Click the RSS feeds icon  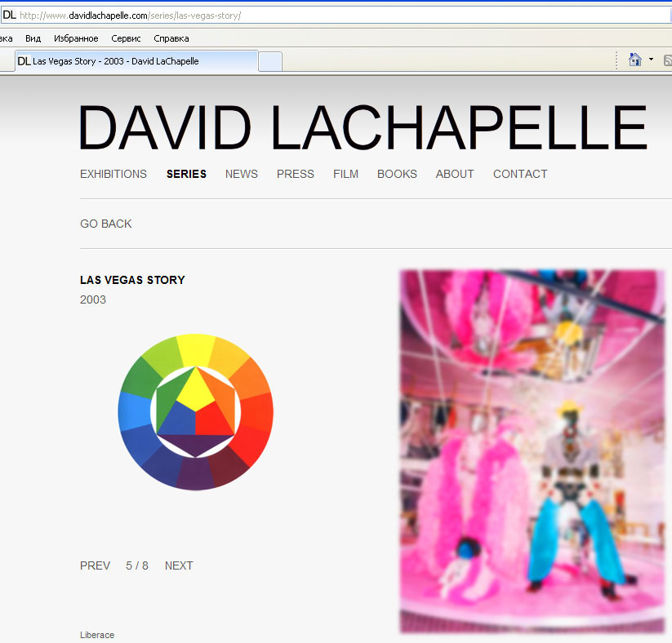click(668, 60)
